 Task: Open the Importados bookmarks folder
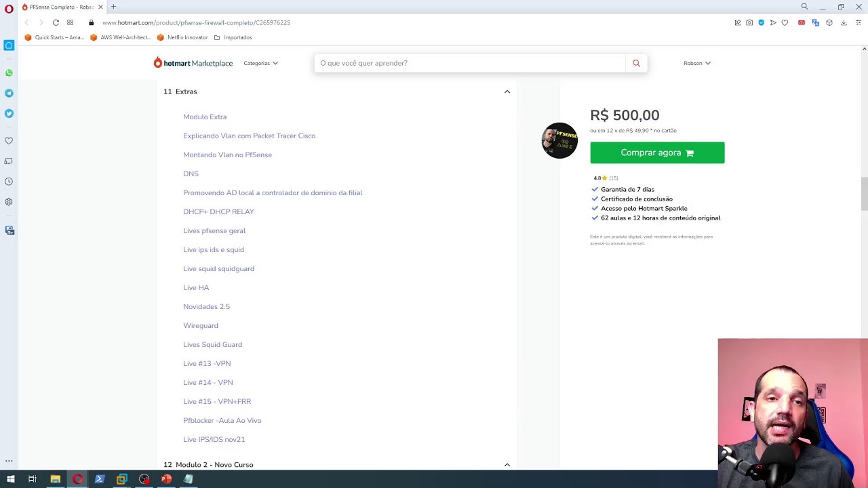tap(233, 37)
